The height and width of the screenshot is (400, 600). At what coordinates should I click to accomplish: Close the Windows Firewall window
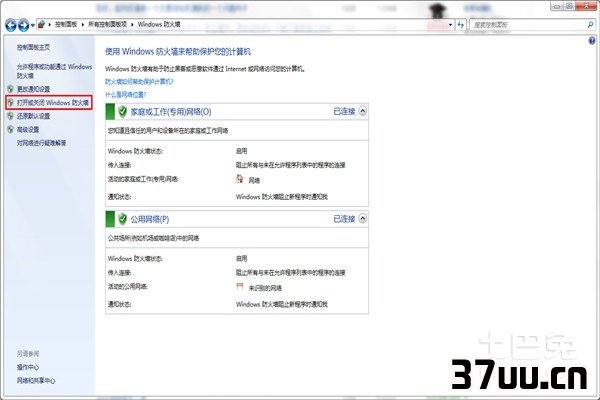point(586,7)
